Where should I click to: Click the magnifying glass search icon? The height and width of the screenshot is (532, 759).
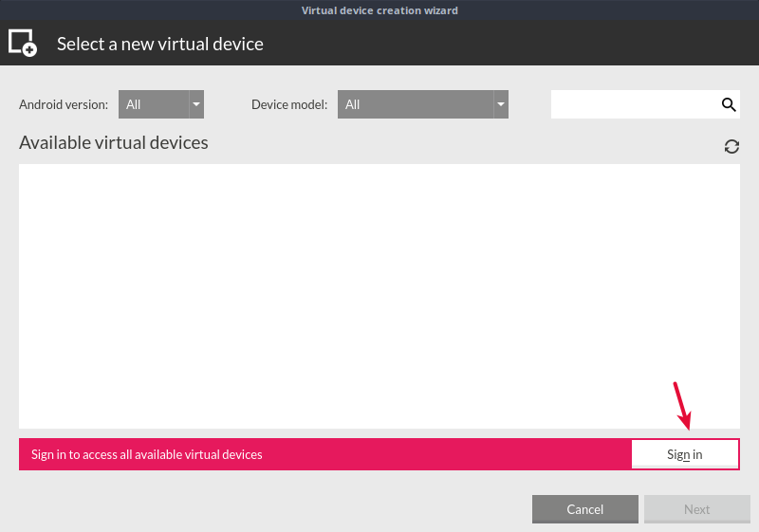[x=729, y=104]
